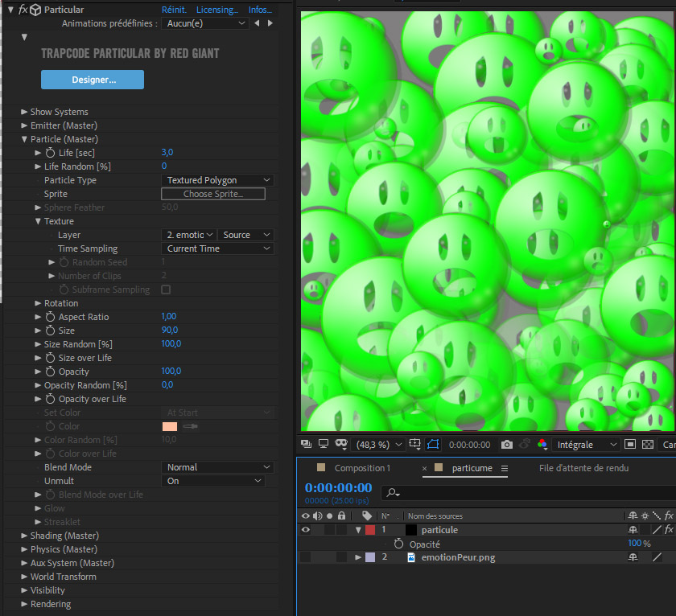Click the particule layer red label color
This screenshot has width=676, height=616.
370,530
